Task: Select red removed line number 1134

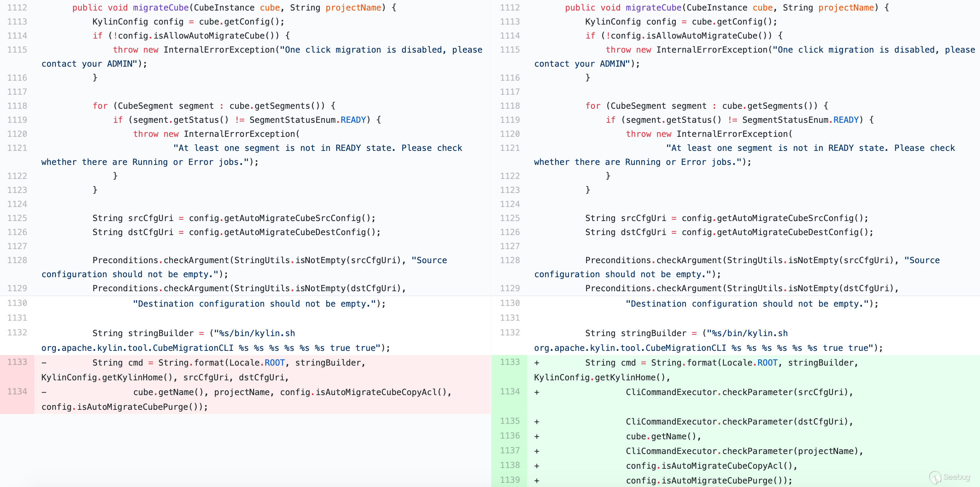Action: (x=17, y=392)
